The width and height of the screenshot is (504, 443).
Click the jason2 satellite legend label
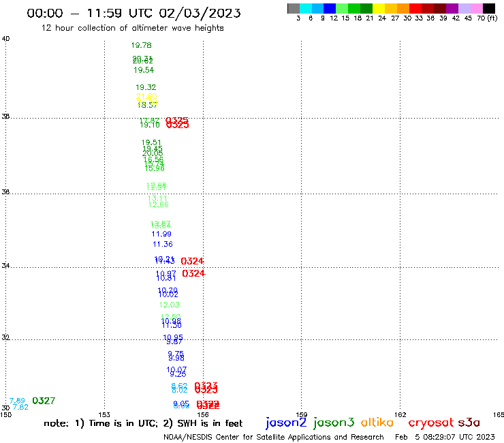tap(286, 423)
